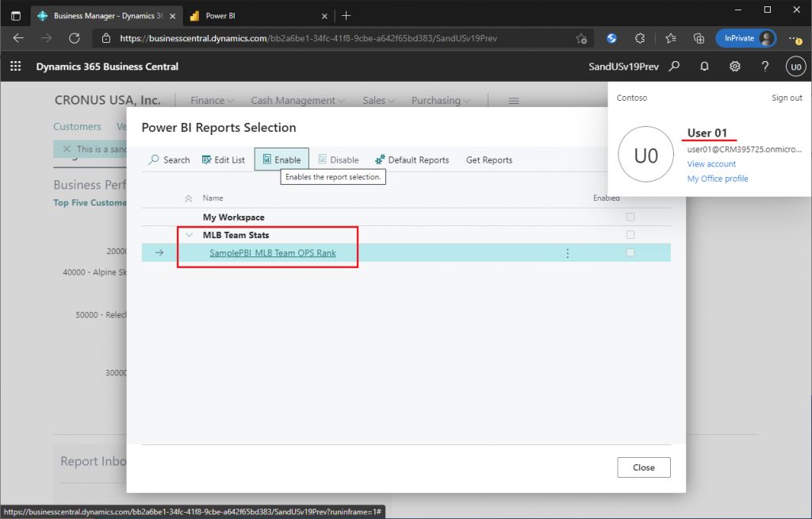
Task: Click the Get Reports action
Action: click(488, 160)
